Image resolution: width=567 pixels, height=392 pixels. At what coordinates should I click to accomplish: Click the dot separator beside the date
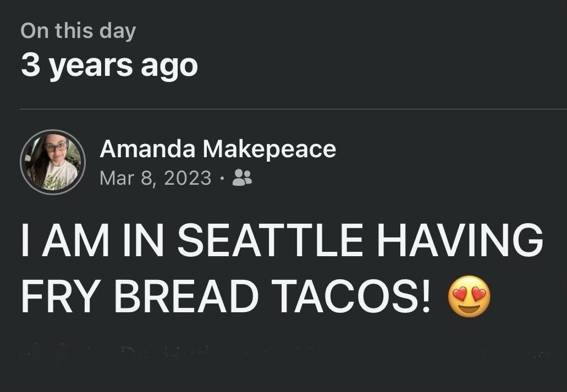coord(222,178)
